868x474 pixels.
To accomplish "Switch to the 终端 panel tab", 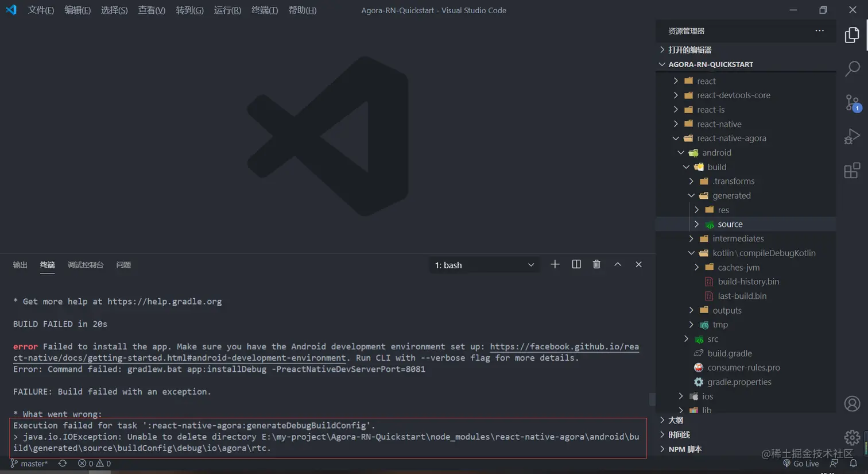I will (x=47, y=265).
